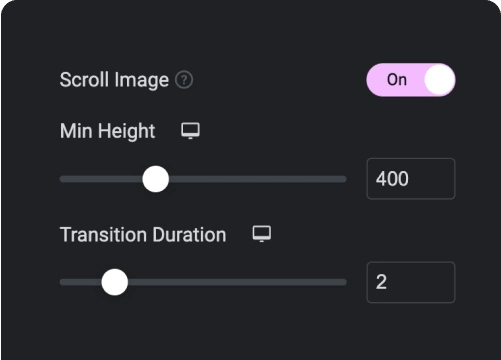Screen dimensions: 501x360
Task: Click the Min Height slider track beyond the handle
Action: click(x=258, y=179)
